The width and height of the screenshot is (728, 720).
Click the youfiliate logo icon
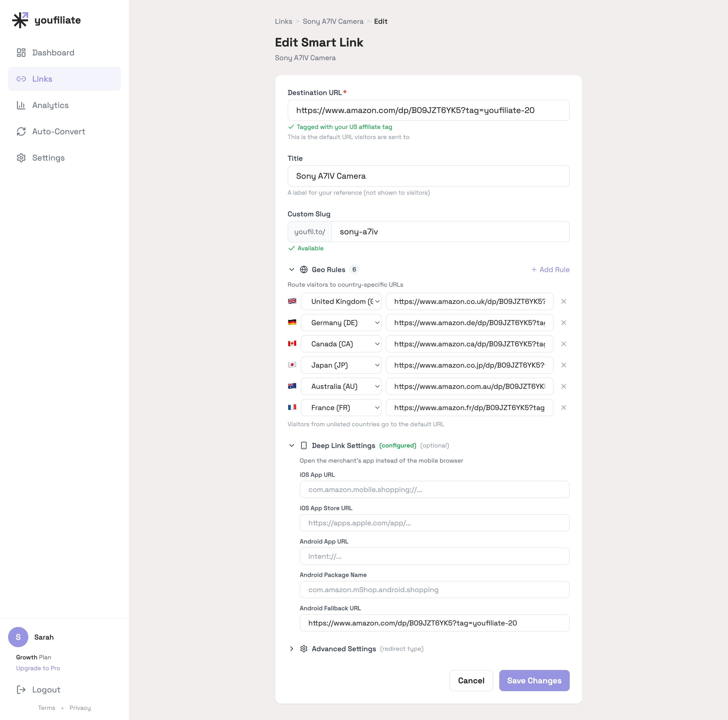[20, 20]
